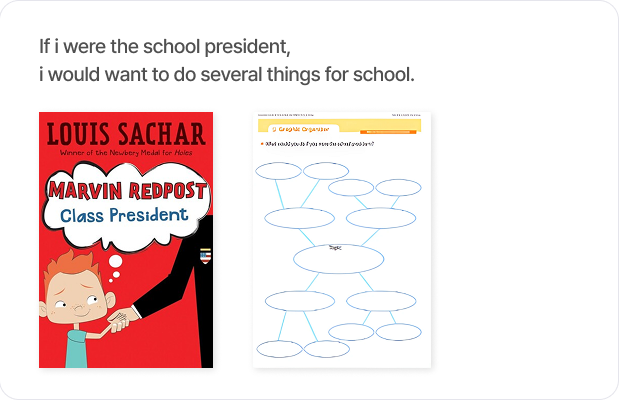The image size is (619, 400).
Task: Click the "LOUIS SACHAR" author name
Action: [x=126, y=134]
